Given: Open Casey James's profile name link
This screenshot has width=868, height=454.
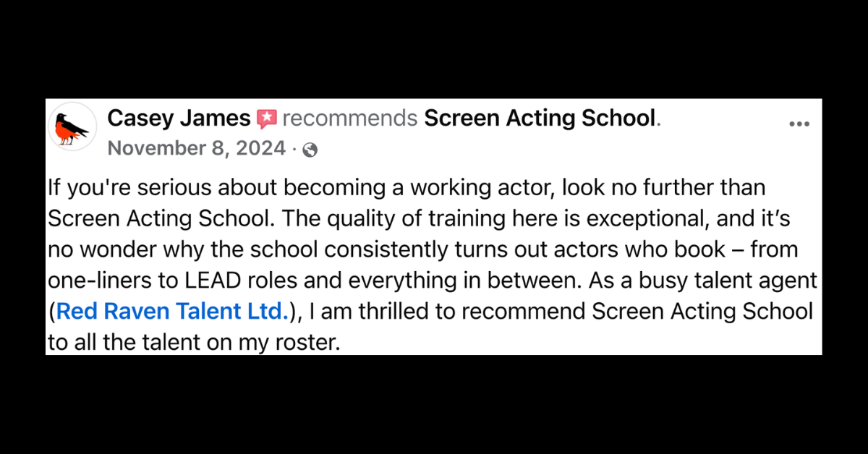Looking at the screenshot, I should (179, 118).
